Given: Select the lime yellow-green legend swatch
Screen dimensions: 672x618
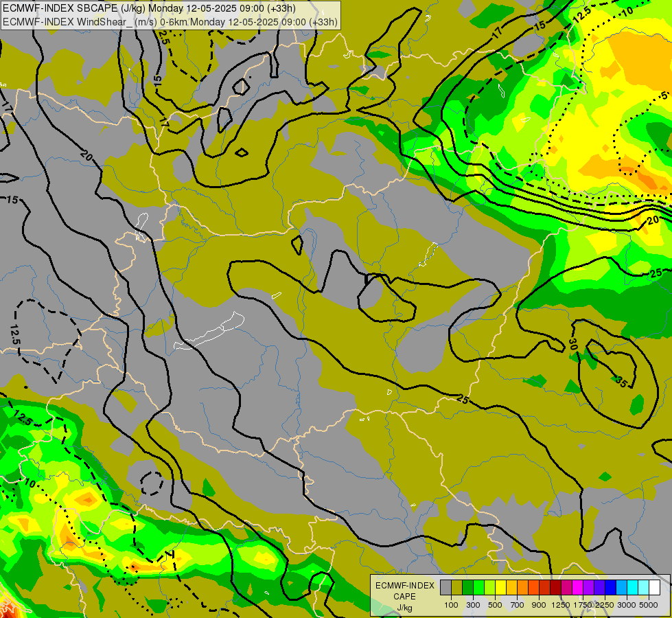Looking at the screenshot, I should (x=490, y=588).
